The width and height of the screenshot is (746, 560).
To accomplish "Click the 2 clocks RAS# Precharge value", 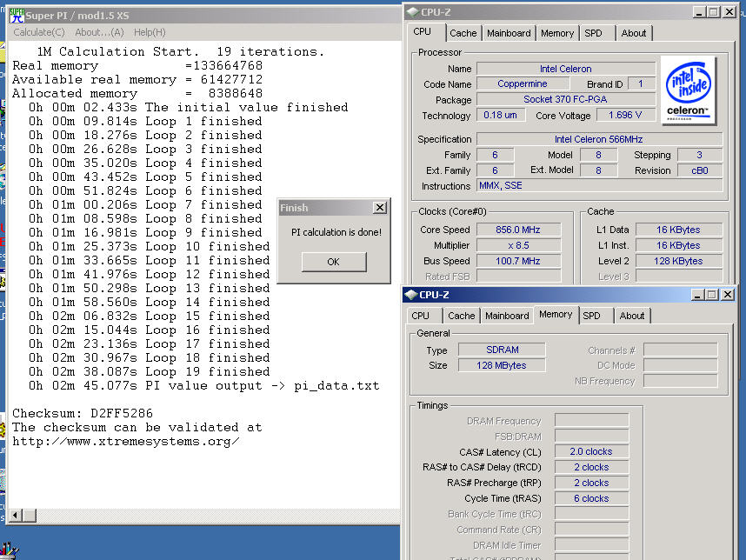I will [x=591, y=483].
